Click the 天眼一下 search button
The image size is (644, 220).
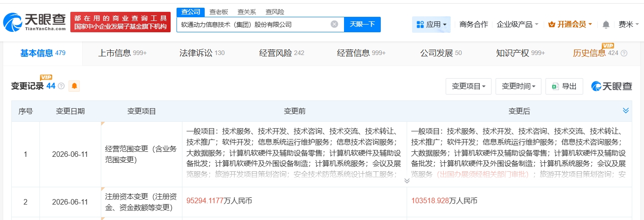point(362,25)
